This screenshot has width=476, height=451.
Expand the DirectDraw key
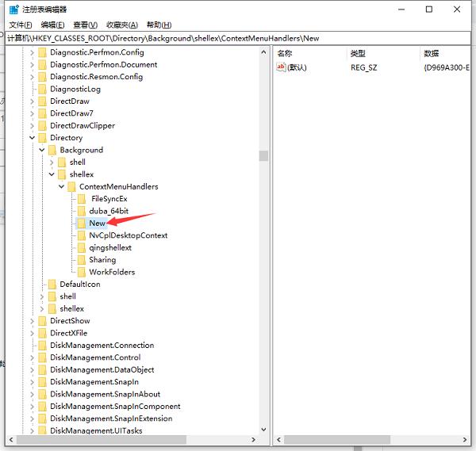tap(32, 101)
